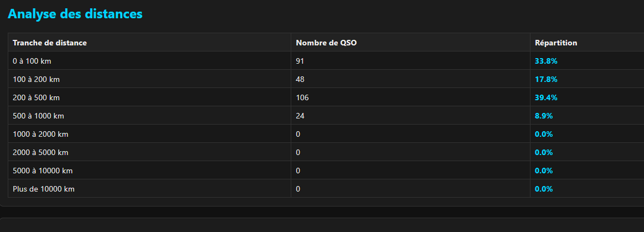Click the 'Plus de 10000 km' row label
The image size is (644, 232).
(x=44, y=189)
